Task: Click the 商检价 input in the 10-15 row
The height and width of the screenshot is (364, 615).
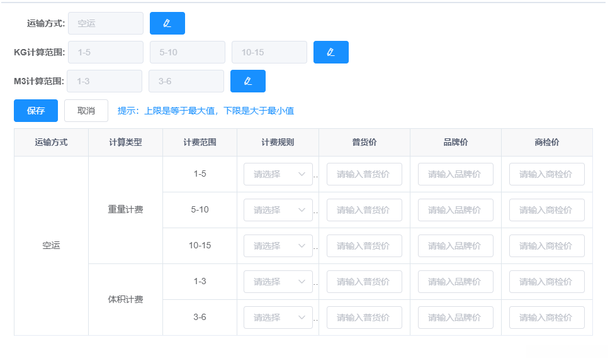Action: [x=546, y=245]
